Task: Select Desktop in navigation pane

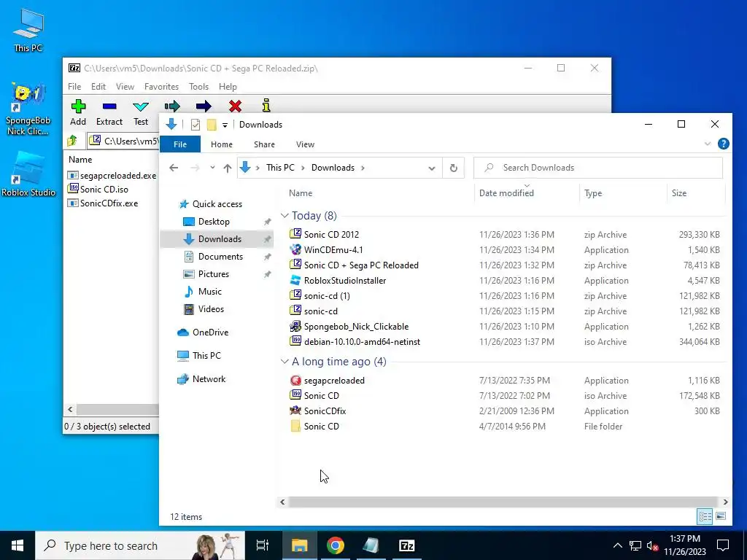Action: pos(214,222)
